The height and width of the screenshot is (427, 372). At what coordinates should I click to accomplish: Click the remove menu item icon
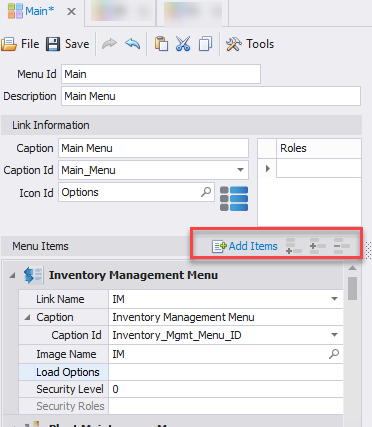[342, 246]
